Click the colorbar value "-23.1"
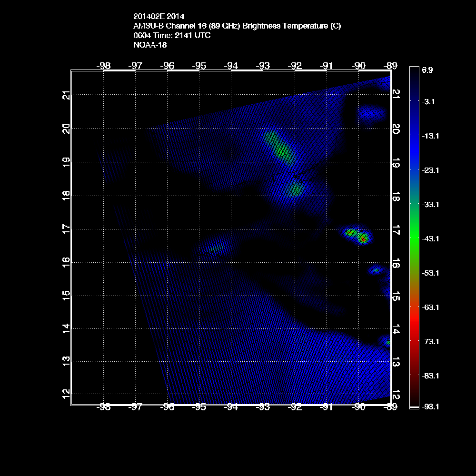Viewport: 476px width, 476px height. (430, 170)
